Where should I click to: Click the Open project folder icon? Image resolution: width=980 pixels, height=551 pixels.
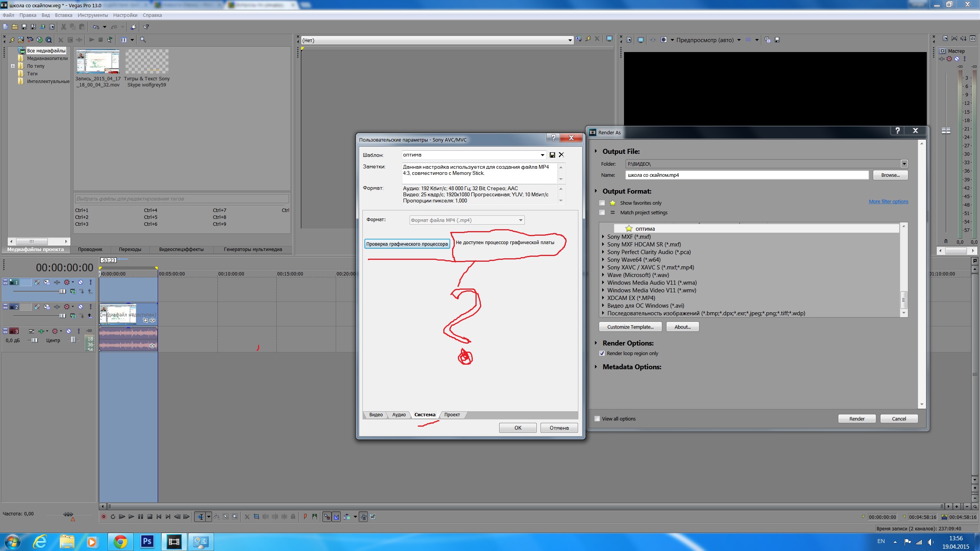point(15,27)
